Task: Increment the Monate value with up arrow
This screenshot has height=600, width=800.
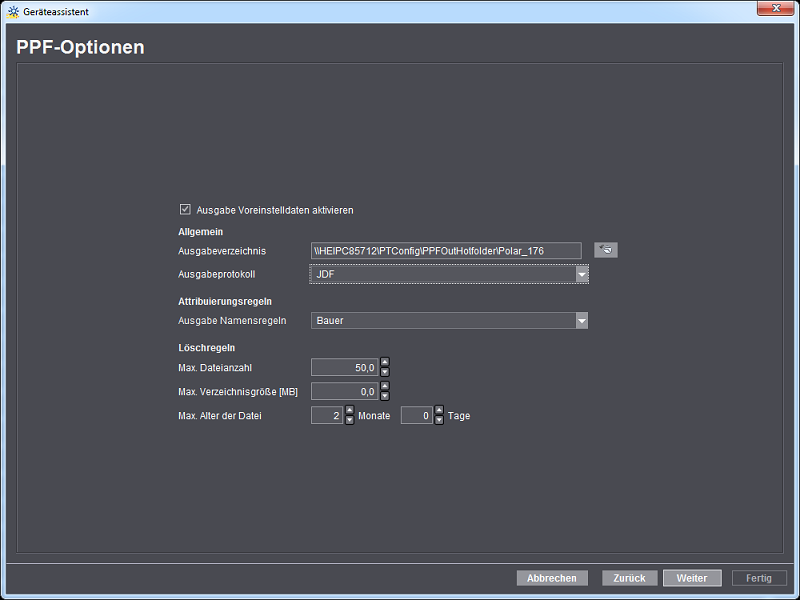Action: [x=349, y=410]
